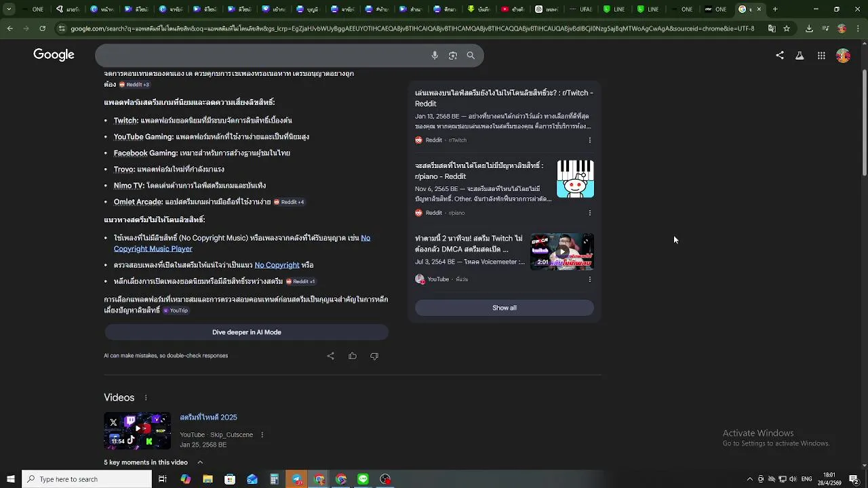Click Windows taskbar search box

(x=87, y=479)
